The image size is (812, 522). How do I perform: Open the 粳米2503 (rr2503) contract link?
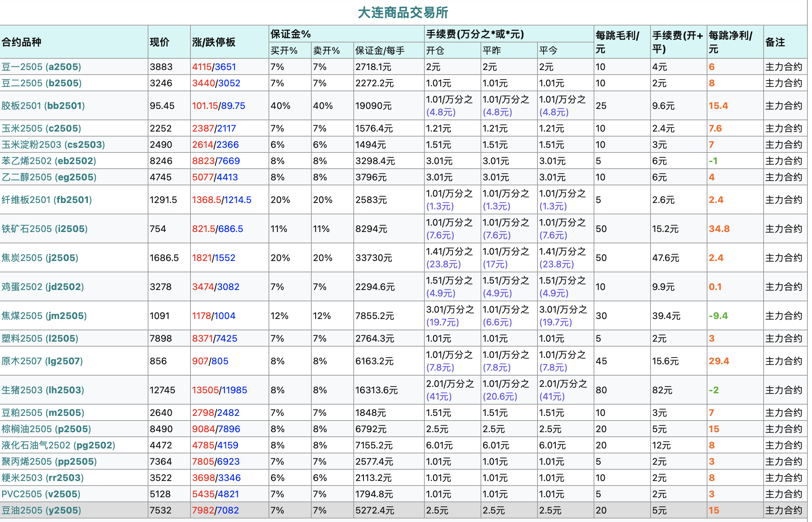(x=43, y=478)
